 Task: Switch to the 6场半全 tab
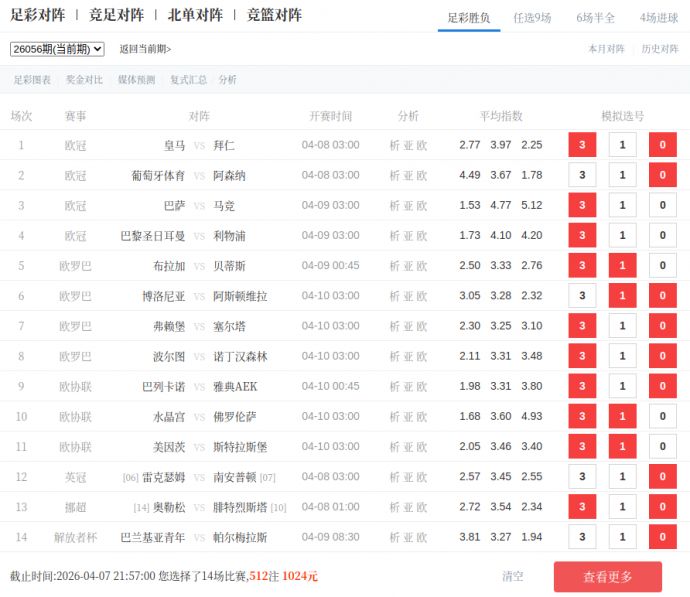595,18
